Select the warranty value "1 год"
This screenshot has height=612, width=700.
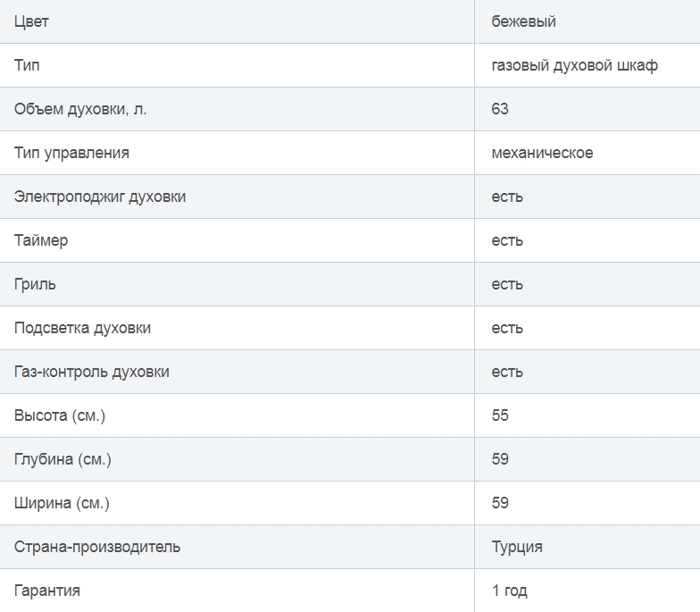[510, 591]
